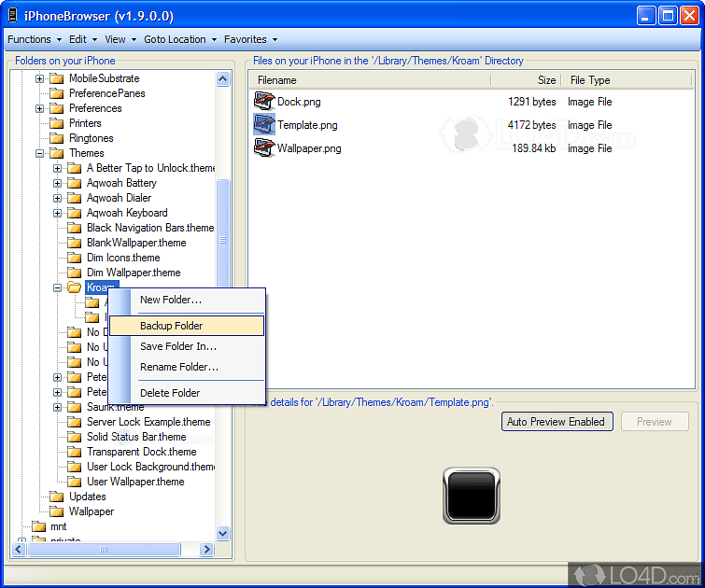Expand the Preferences folder node
The image size is (705, 588).
39,108
